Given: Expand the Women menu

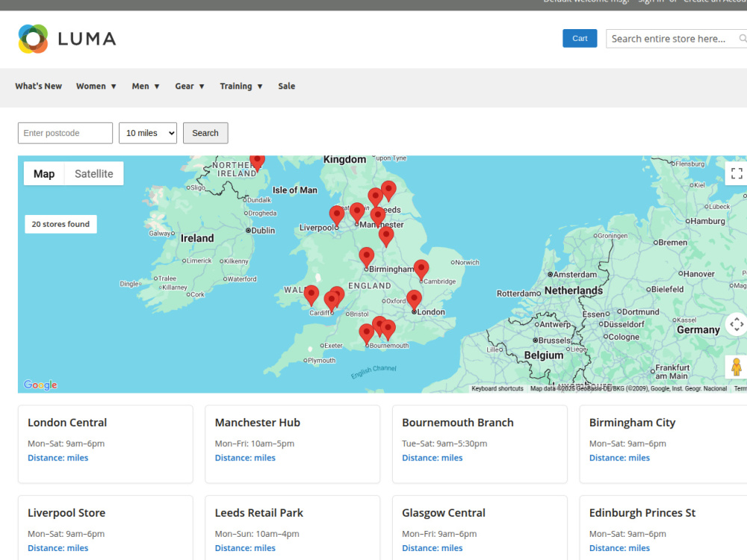Looking at the screenshot, I should coord(96,86).
